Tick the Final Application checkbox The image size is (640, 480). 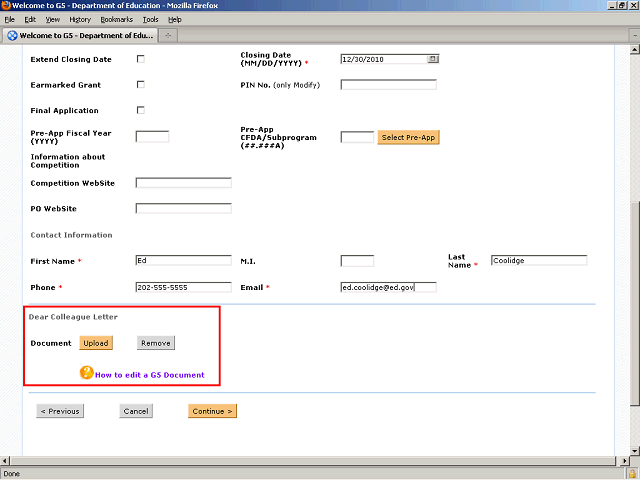tap(141, 110)
